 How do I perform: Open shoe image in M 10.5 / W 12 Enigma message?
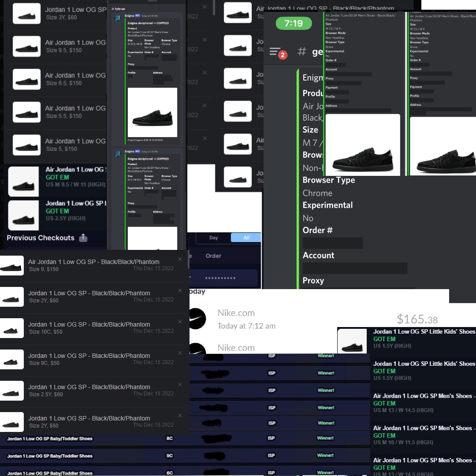tap(152, 112)
